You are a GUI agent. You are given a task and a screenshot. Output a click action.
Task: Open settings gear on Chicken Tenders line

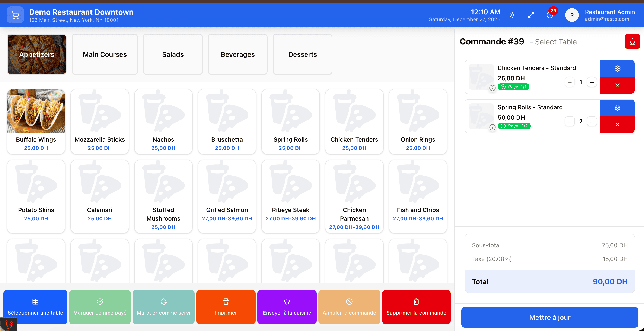pyautogui.click(x=618, y=68)
